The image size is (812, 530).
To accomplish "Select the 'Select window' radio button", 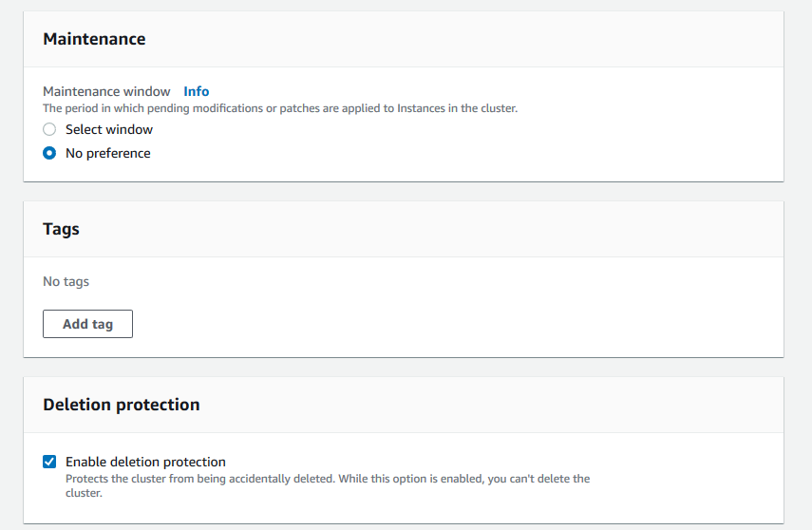I will (49, 129).
